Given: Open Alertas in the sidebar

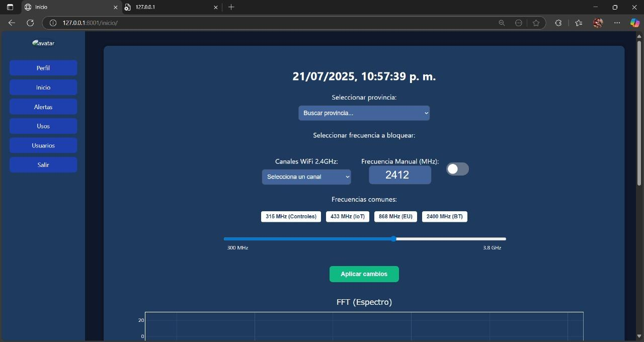Looking at the screenshot, I should point(43,107).
